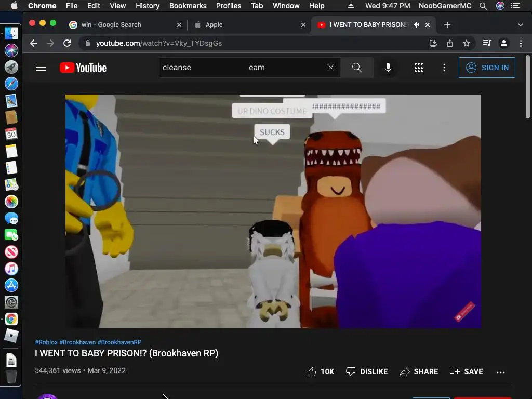This screenshot has width=532, height=399.
Task: Click the 544,361 views text
Action: click(58, 370)
